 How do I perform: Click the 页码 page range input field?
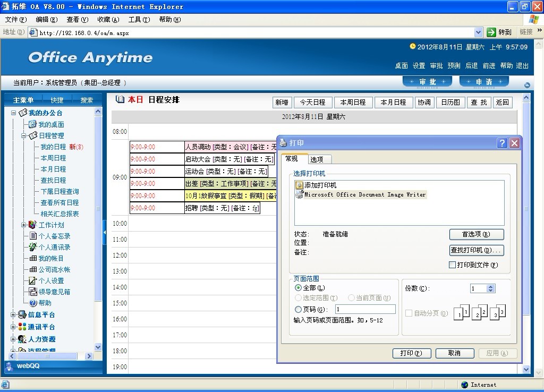(365, 309)
